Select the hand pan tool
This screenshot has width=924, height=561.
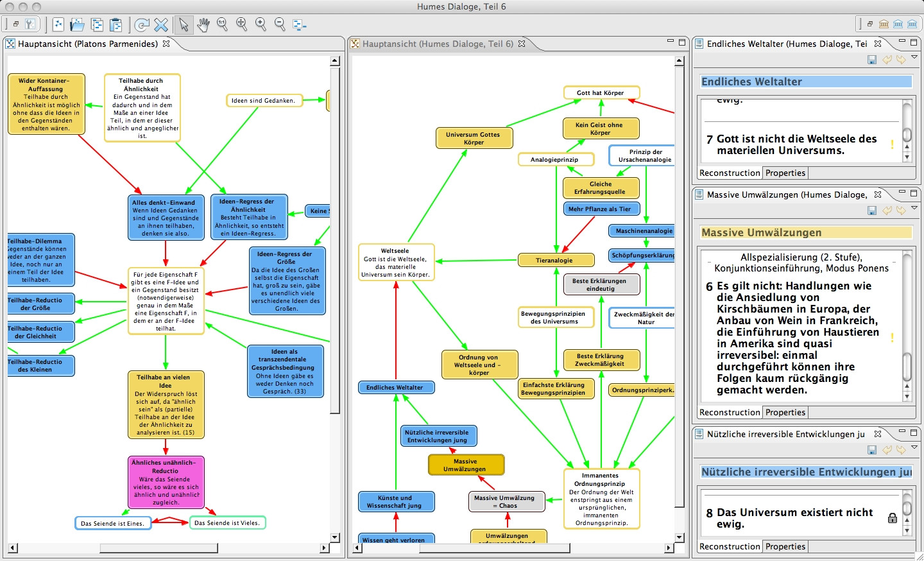pos(203,25)
